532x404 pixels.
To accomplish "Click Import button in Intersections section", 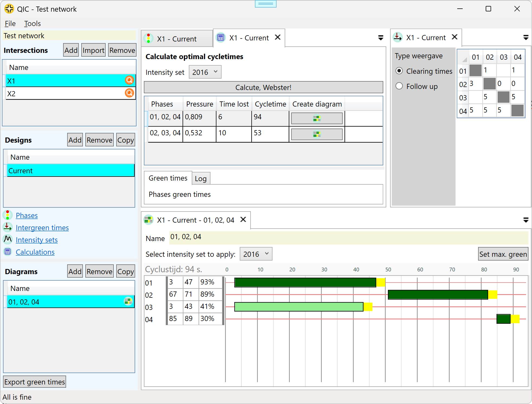I will point(93,50).
